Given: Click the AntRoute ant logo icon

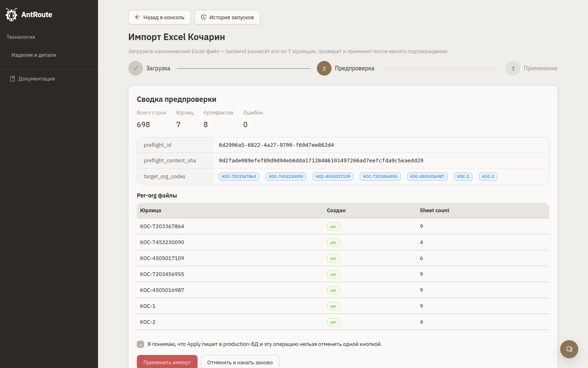Looking at the screenshot, I should pyautogui.click(x=11, y=15).
